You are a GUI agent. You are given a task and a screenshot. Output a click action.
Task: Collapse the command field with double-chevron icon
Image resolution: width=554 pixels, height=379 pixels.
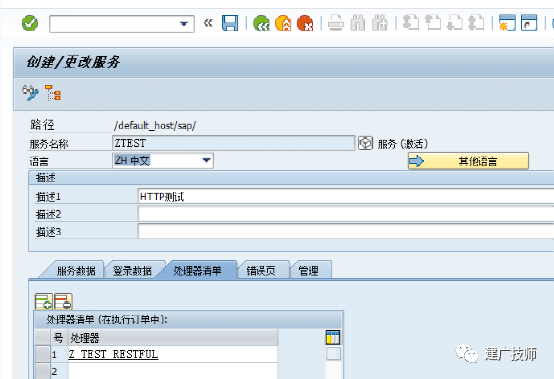(x=208, y=23)
